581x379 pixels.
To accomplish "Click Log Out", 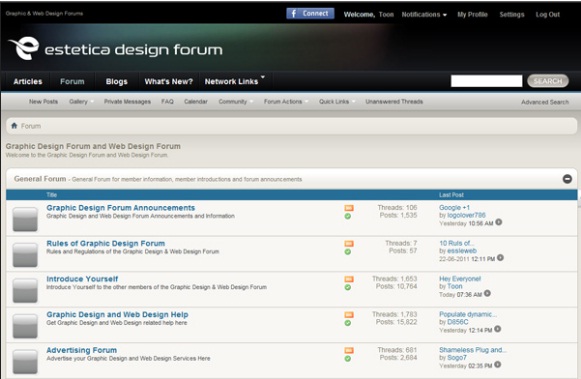I will [x=547, y=14].
